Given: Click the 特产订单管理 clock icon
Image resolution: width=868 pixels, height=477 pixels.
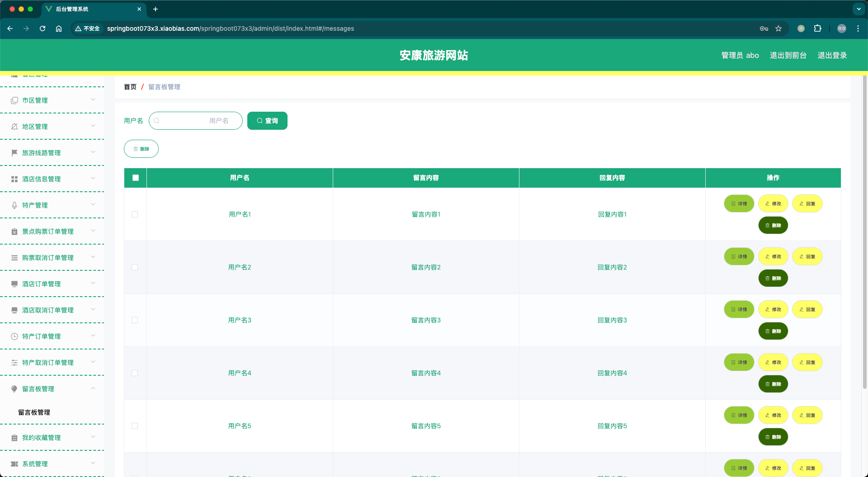Looking at the screenshot, I should 14,336.
